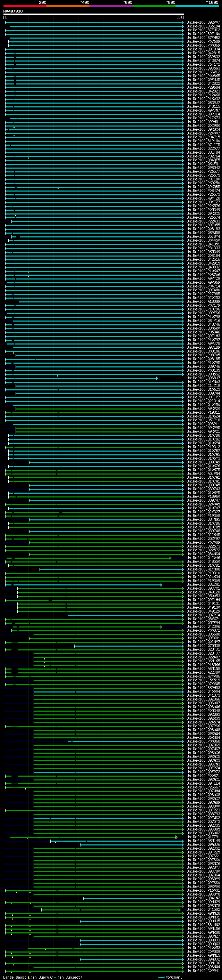Select hit label UniRef100_Q2V327
The width and height of the screenshot is (222, 980).
[x=203, y=512]
